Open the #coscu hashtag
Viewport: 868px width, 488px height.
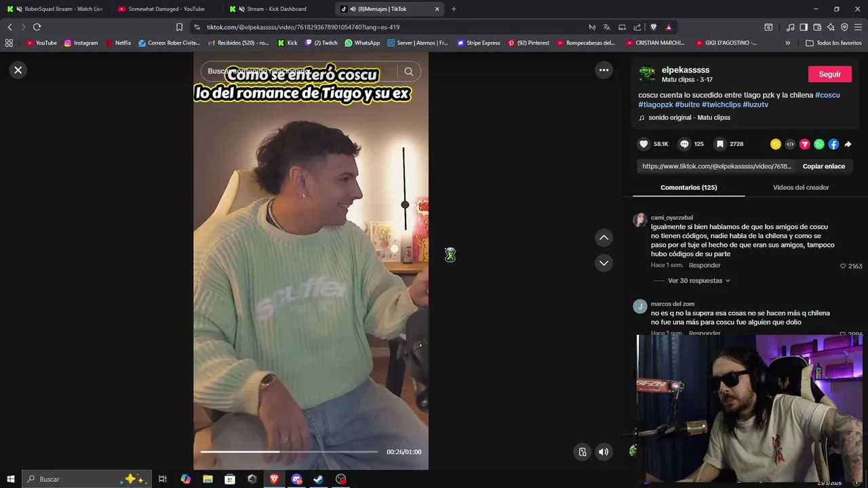pos(827,95)
